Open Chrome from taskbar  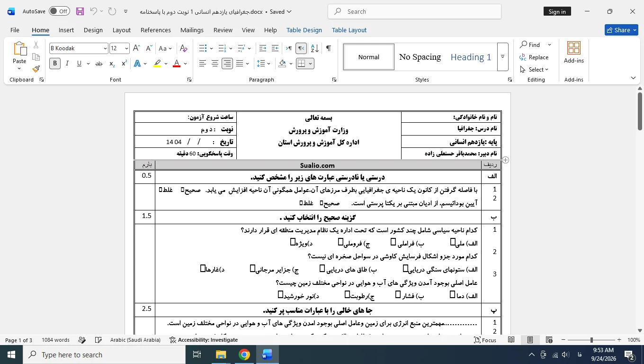click(x=244, y=355)
